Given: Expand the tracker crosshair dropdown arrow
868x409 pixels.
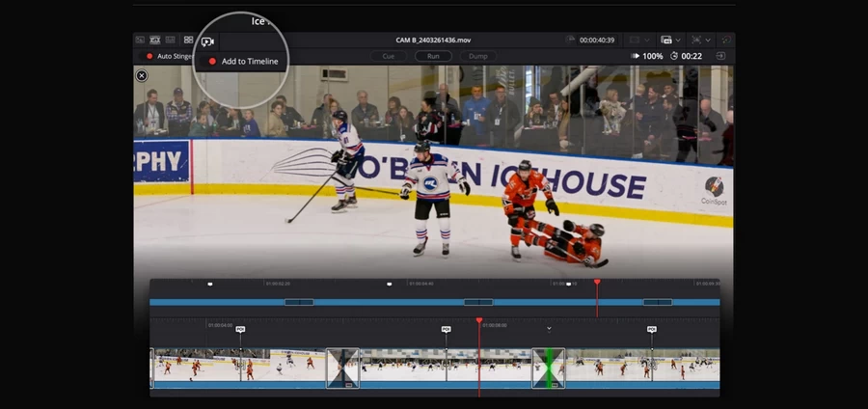Looking at the screenshot, I should [708, 41].
